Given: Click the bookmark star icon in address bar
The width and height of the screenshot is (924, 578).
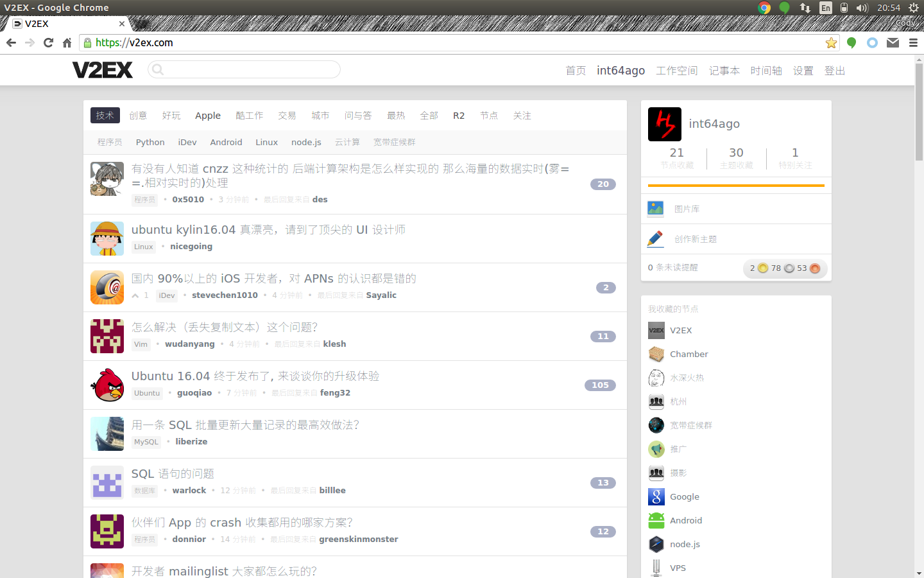Looking at the screenshot, I should (x=831, y=43).
